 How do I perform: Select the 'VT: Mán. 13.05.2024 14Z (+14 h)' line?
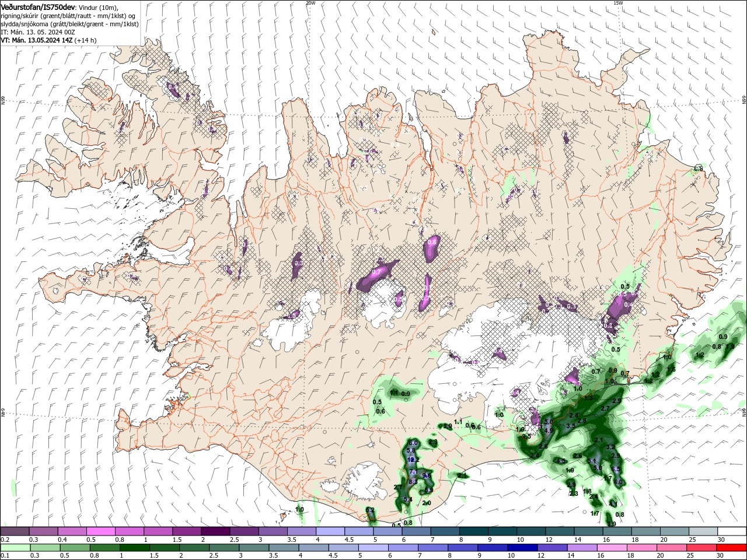coord(48,40)
